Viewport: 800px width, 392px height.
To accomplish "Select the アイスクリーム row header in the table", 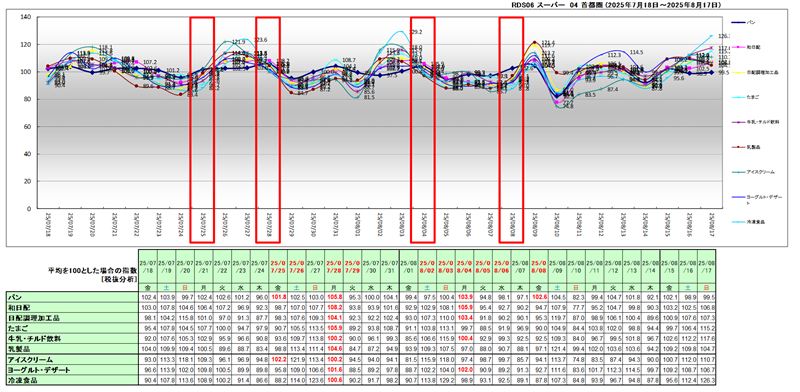I will point(71,360).
